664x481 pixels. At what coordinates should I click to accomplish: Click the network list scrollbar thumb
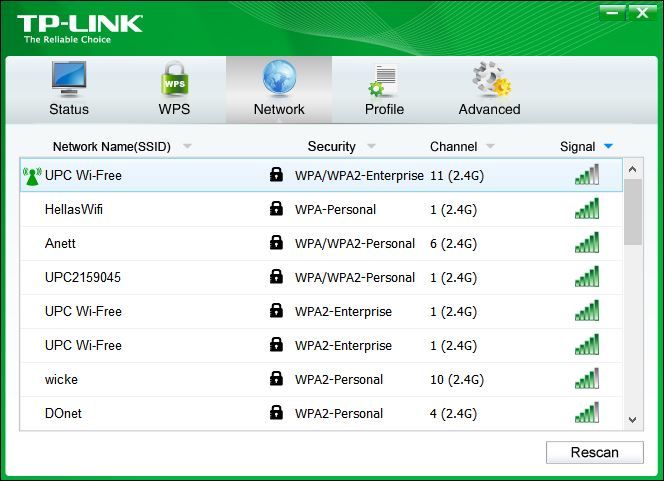pos(633,212)
